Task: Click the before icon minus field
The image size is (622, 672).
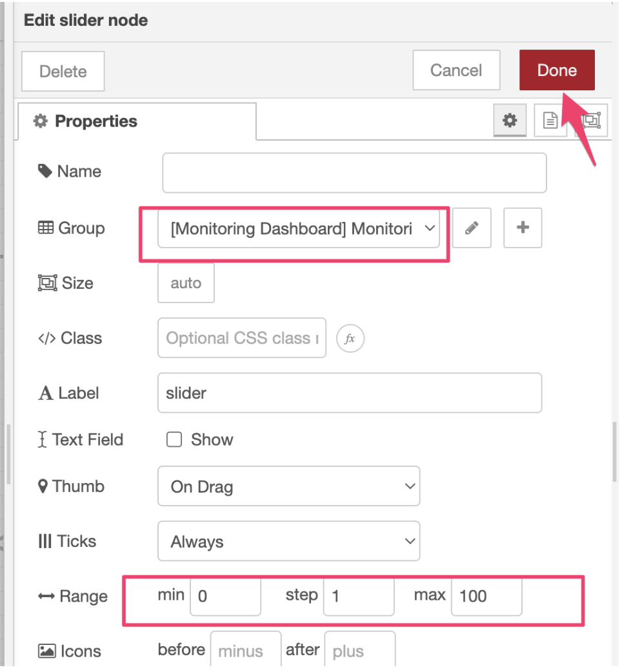Action: pos(246,649)
